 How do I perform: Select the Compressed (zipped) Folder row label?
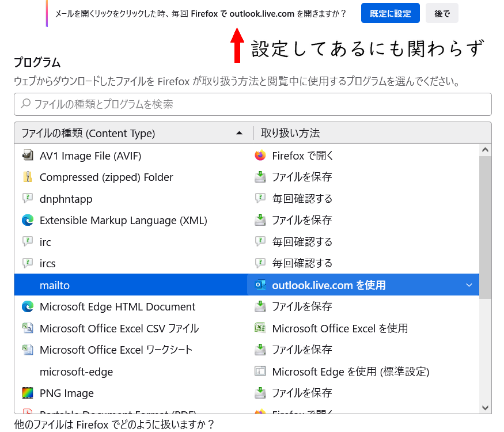click(x=106, y=177)
